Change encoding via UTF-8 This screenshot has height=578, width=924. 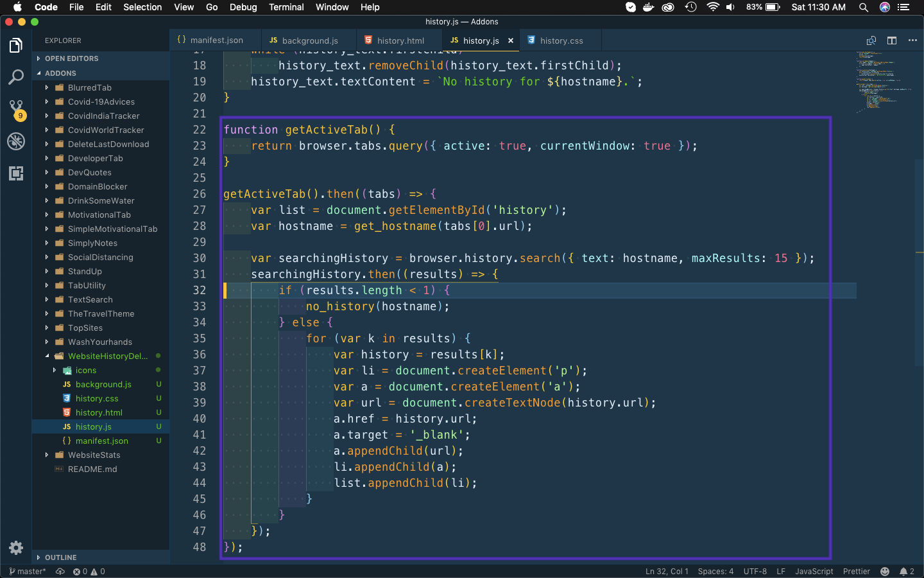pos(755,572)
